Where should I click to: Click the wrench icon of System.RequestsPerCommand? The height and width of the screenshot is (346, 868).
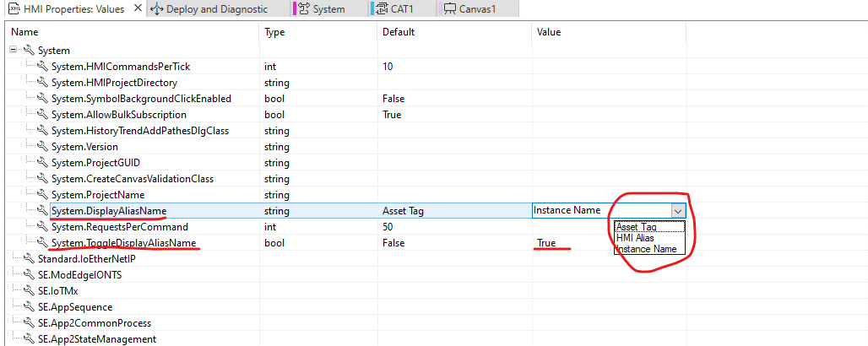pyautogui.click(x=42, y=226)
